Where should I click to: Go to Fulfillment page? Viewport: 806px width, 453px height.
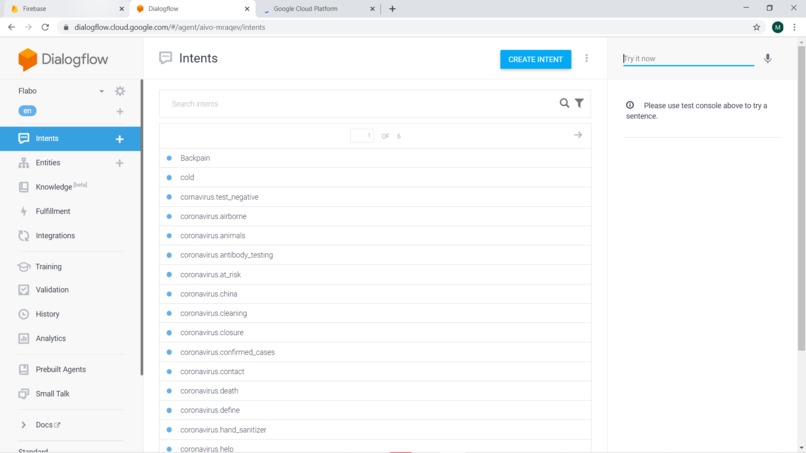(52, 211)
